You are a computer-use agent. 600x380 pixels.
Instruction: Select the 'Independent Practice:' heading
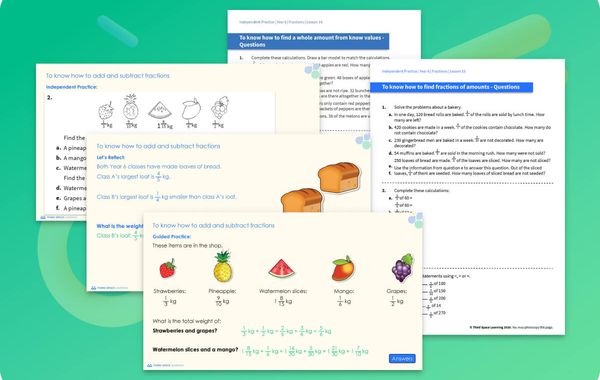pyautogui.click(x=72, y=87)
